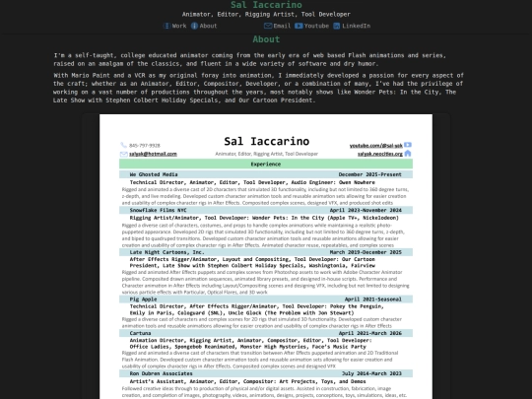
Task: Click the Youtube play icon in the header
Action: (x=299, y=26)
